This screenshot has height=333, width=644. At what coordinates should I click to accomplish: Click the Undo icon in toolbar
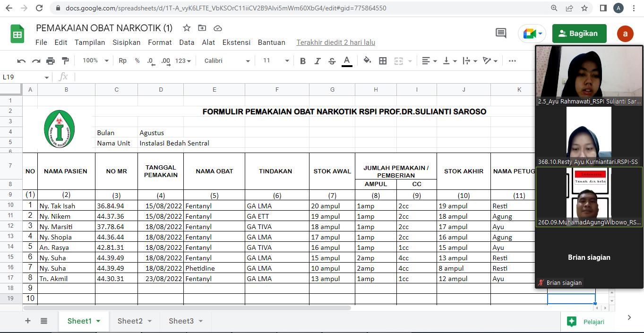21,61
